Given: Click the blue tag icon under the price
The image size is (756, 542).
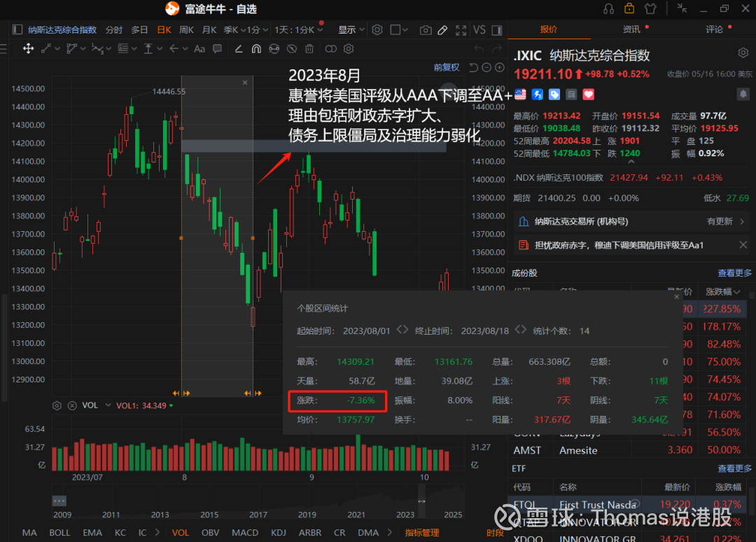Looking at the screenshot, I should coord(554,95).
